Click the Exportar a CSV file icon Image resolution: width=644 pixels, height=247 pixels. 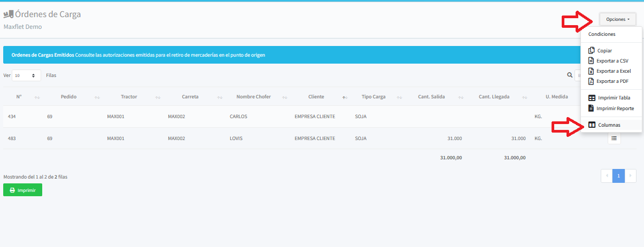(x=592, y=61)
